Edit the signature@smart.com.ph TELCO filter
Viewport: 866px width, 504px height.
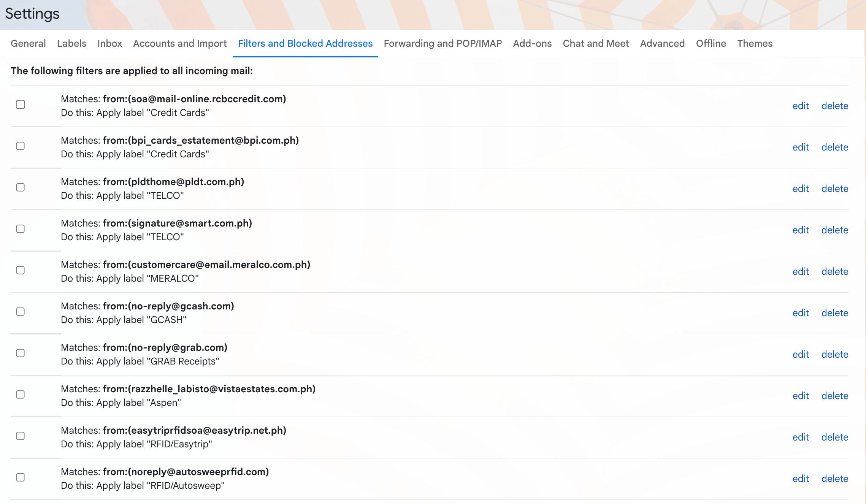800,230
